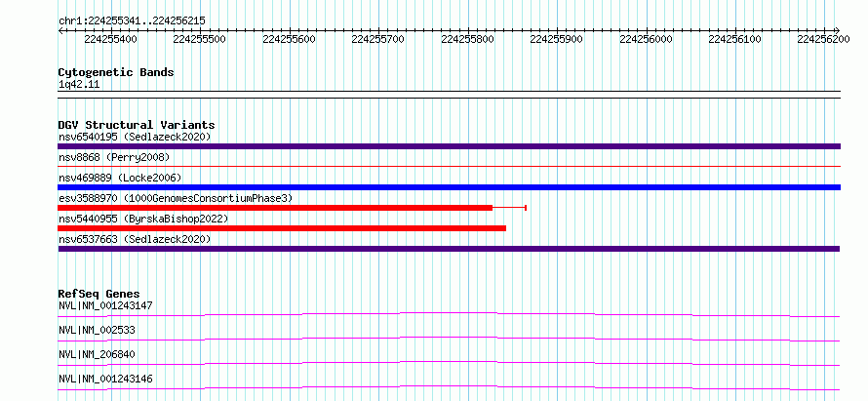Click the red esv3588970 variant bar
This screenshot has width=868, height=401.
pos(275,208)
